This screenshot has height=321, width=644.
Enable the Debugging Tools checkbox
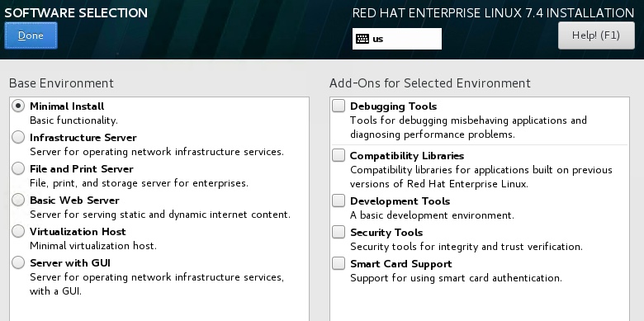pyautogui.click(x=339, y=106)
